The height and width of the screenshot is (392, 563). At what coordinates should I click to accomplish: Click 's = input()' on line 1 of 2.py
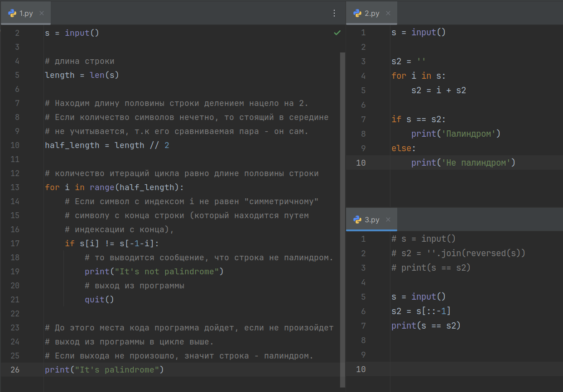click(419, 32)
